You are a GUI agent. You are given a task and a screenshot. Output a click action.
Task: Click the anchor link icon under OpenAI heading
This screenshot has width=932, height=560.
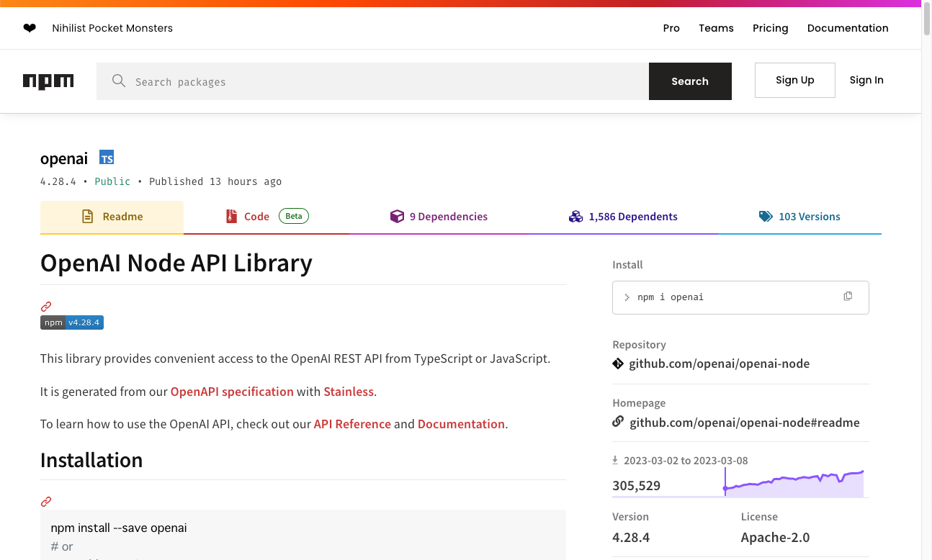[x=46, y=306]
